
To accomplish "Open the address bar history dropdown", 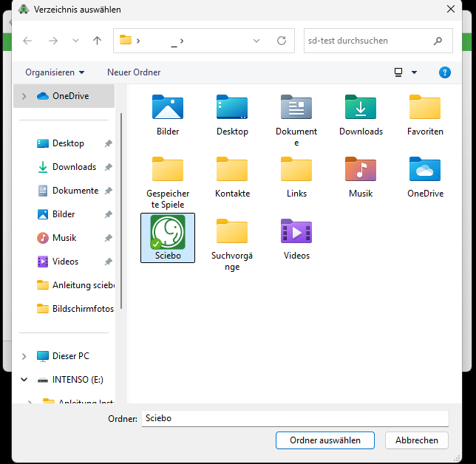I will (x=256, y=41).
